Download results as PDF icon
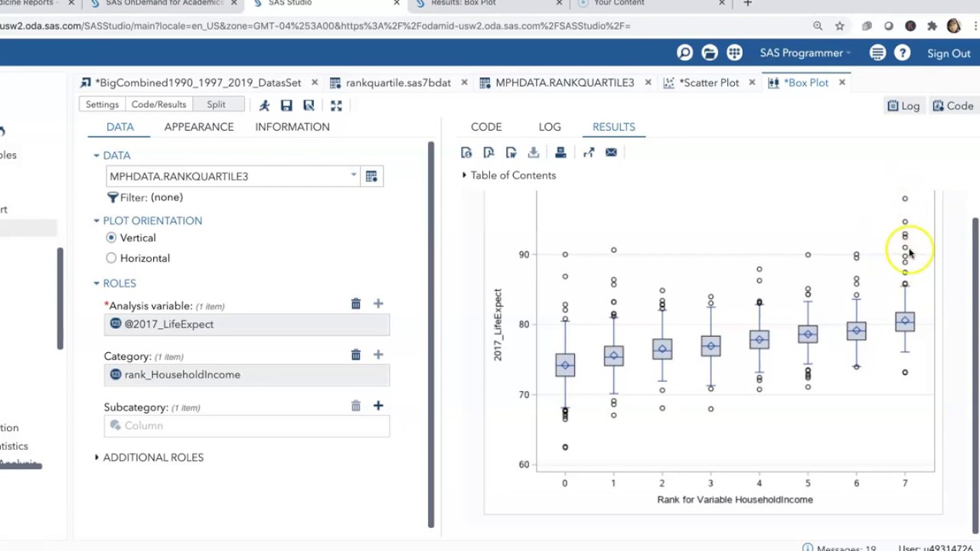This screenshot has height=551, width=980. (x=488, y=152)
